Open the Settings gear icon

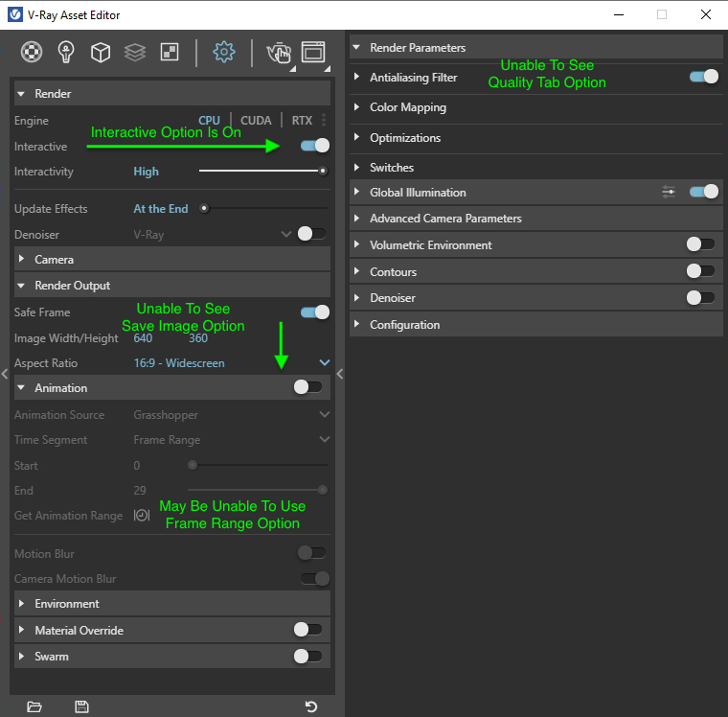pos(224,52)
